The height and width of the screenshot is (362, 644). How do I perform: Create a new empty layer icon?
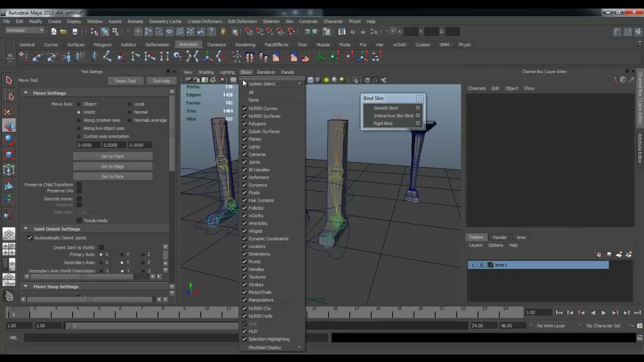pos(619,254)
